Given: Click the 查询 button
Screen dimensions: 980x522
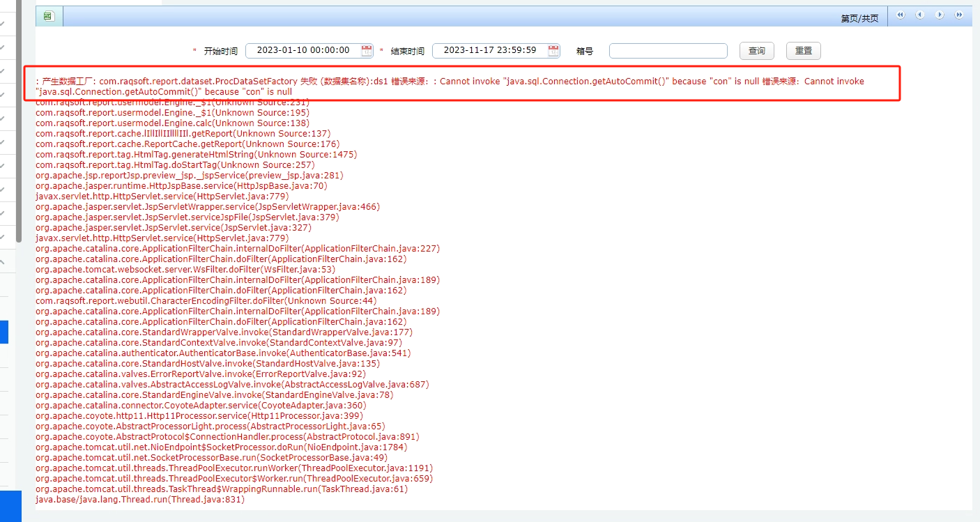Looking at the screenshot, I should (757, 51).
